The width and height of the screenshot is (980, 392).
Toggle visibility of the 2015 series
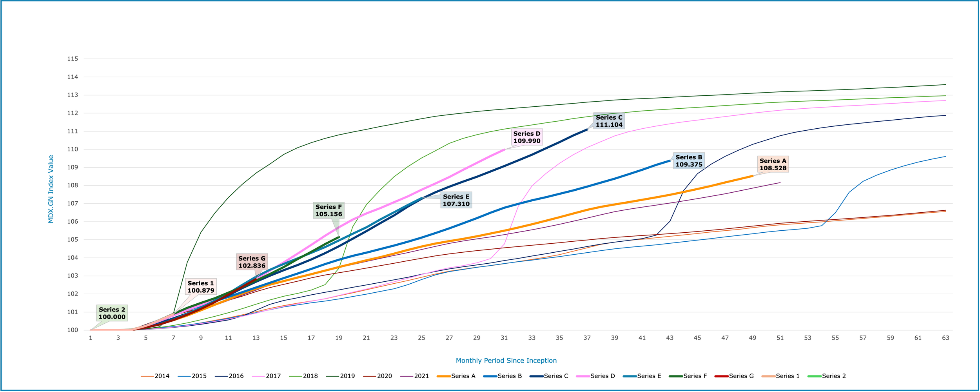(x=183, y=377)
